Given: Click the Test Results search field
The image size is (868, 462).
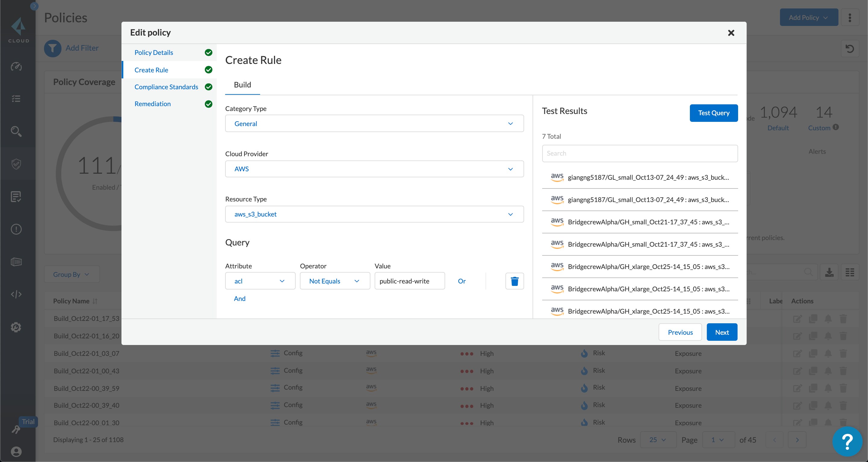Looking at the screenshot, I should pyautogui.click(x=640, y=153).
